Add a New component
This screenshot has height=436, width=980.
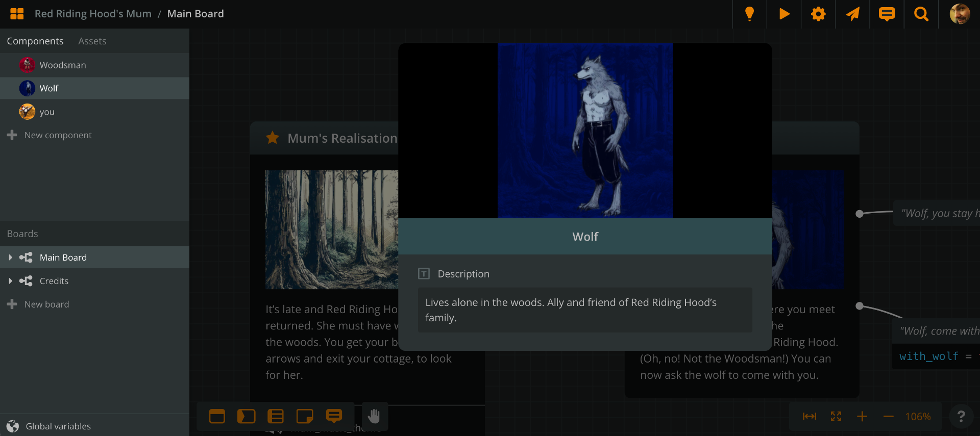pyautogui.click(x=50, y=135)
